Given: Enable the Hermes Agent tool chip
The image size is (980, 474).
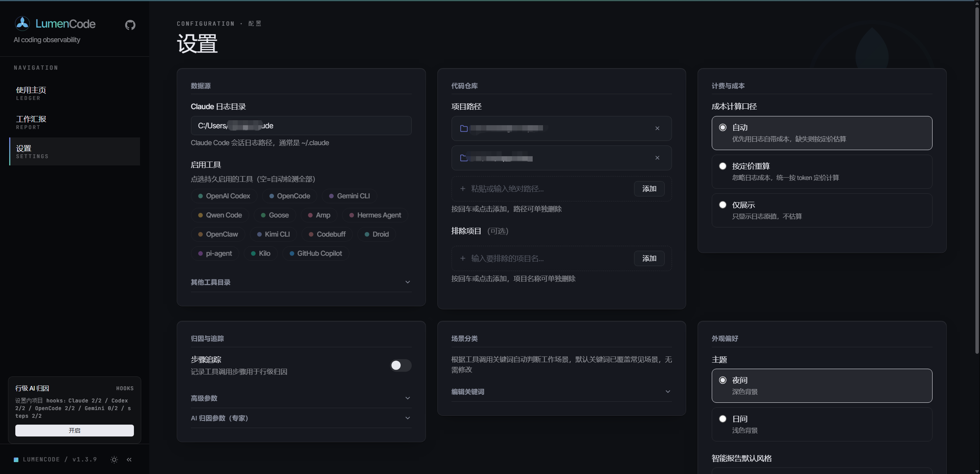Looking at the screenshot, I should tap(375, 215).
